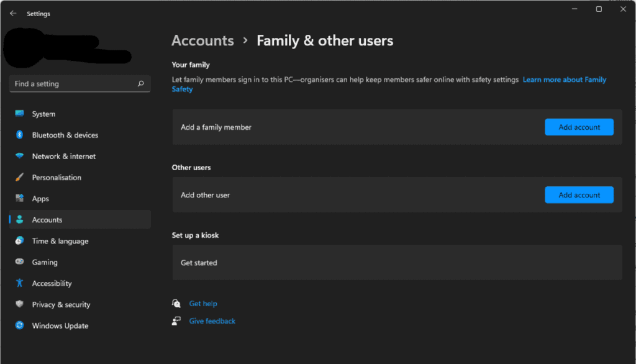This screenshot has width=636, height=364.
Task: Click the 'Add a family member' label
Action: [216, 127]
